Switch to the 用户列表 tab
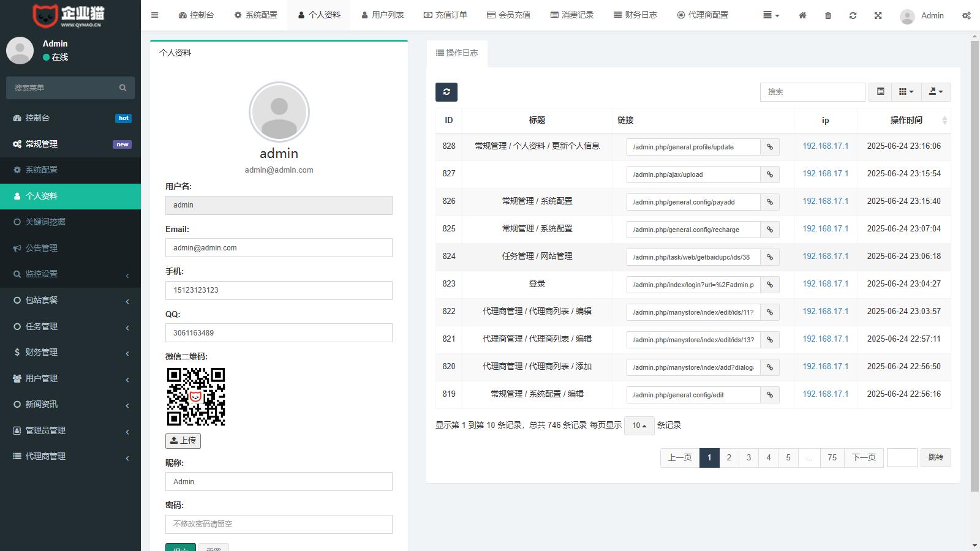The height and width of the screenshot is (551, 980). (382, 15)
